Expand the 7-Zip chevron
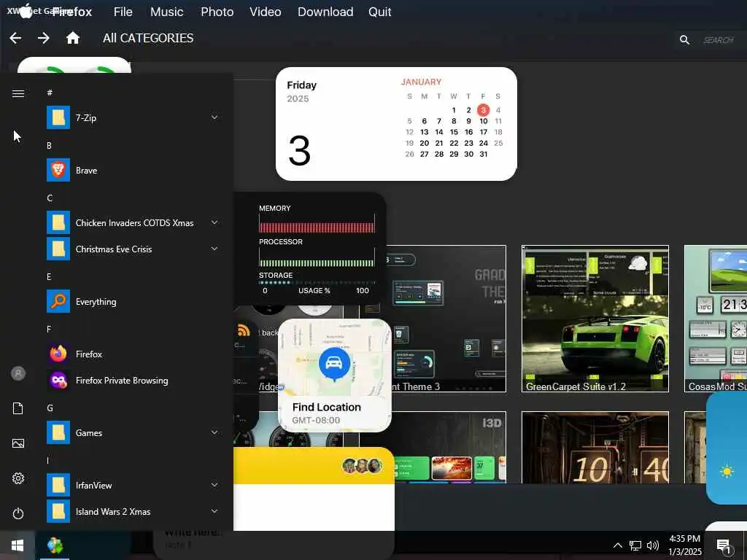Screen dimensions: 747x560 pyautogui.click(x=214, y=117)
